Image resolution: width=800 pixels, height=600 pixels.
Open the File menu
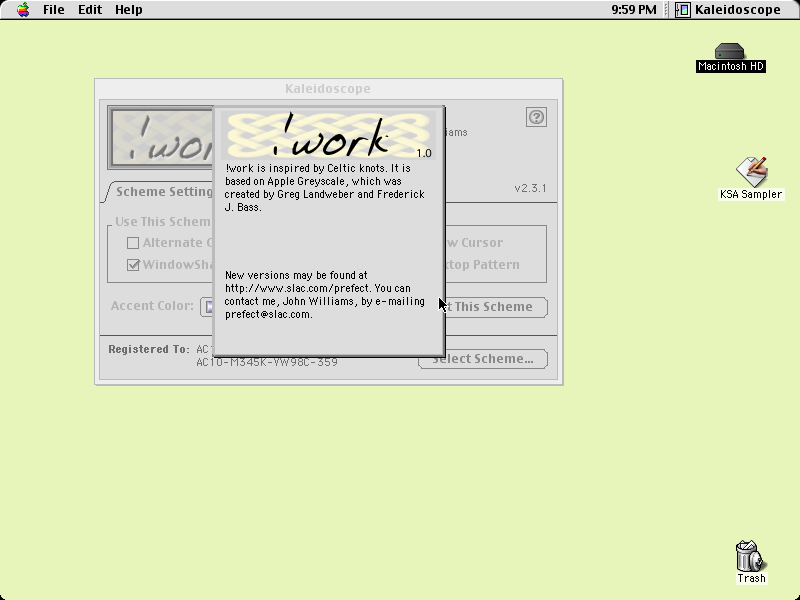pyautogui.click(x=54, y=10)
